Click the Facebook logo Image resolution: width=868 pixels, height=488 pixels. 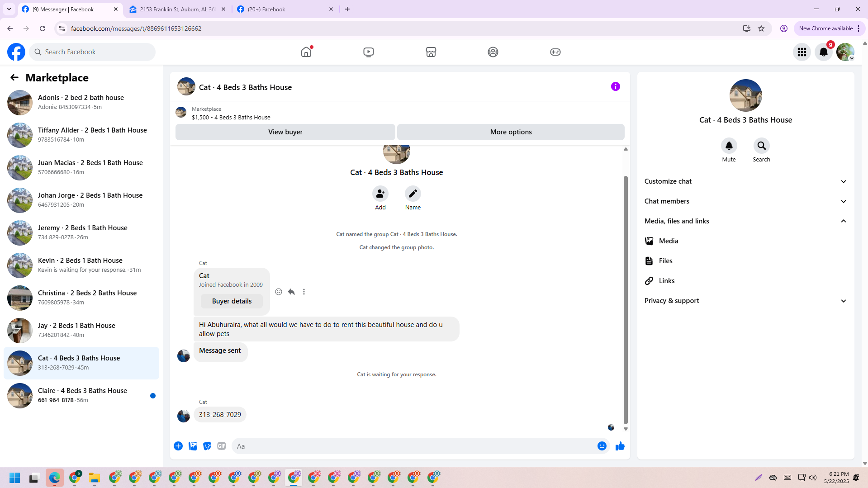[x=16, y=52]
